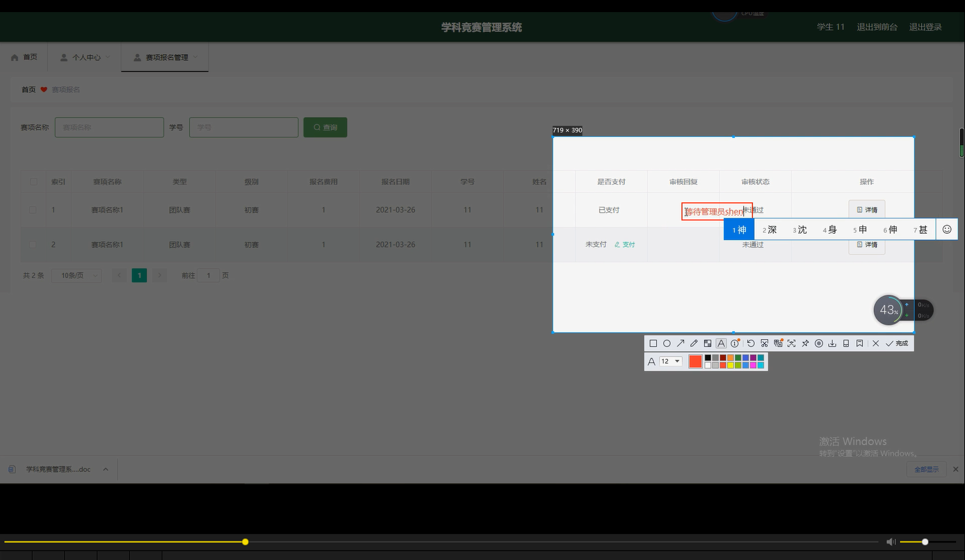
Task: Pick the orange color swatch
Action: point(731,358)
